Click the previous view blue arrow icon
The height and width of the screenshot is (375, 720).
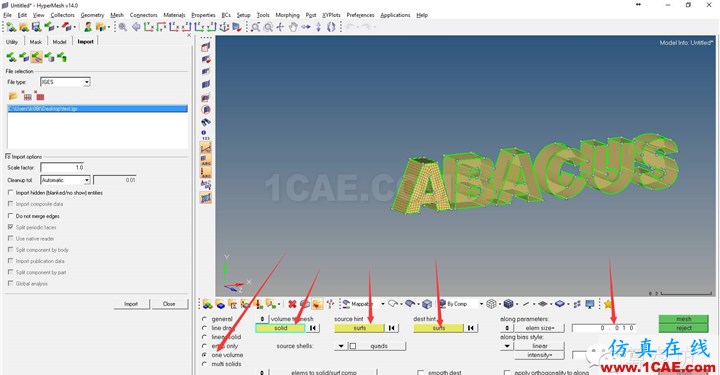[136, 27]
